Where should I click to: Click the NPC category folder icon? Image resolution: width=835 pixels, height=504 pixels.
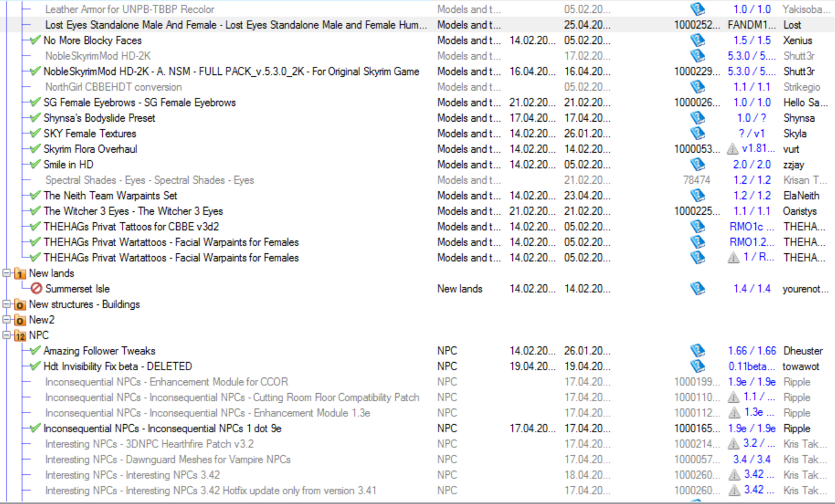point(20,336)
